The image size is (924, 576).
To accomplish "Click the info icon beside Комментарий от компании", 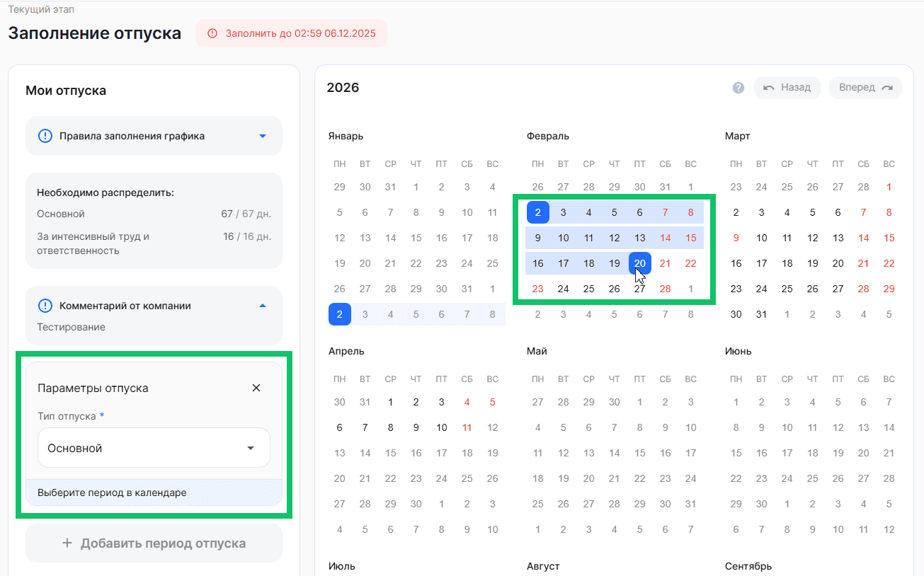I will coord(45,306).
